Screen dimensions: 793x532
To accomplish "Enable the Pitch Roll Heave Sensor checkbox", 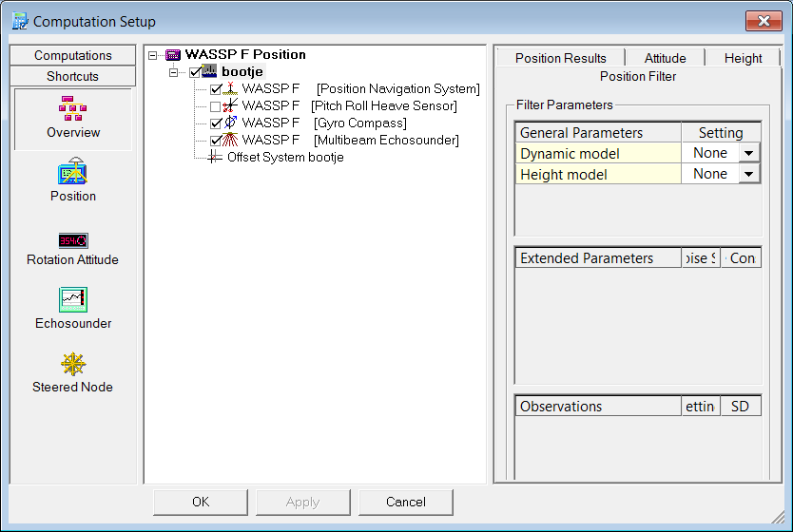I will pyautogui.click(x=216, y=106).
